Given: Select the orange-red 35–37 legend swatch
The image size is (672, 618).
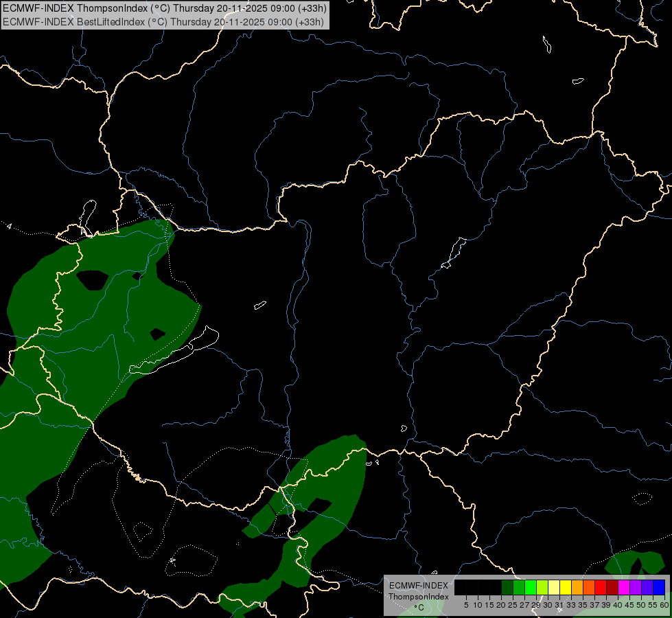Looking at the screenshot, I should (589, 587).
